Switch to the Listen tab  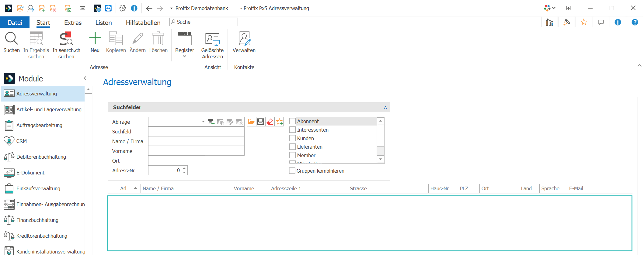[x=103, y=22]
